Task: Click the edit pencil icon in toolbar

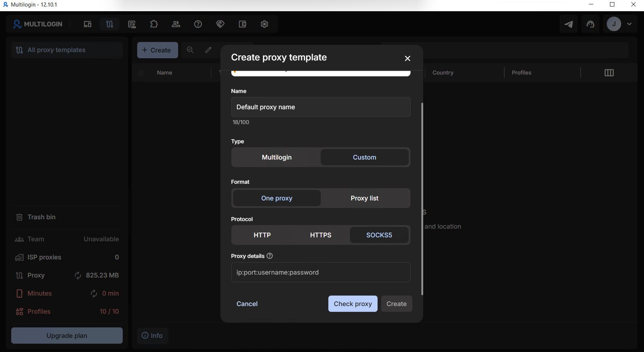Action: coord(208,50)
